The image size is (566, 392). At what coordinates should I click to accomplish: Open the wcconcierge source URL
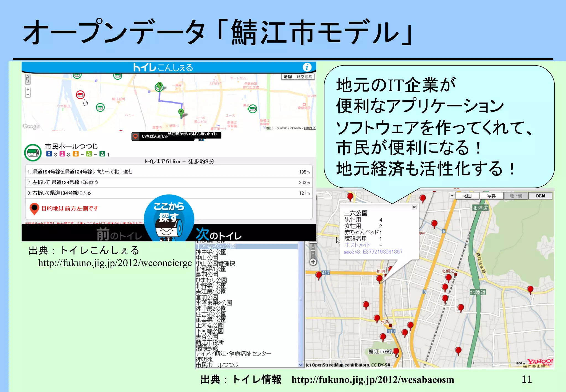(x=115, y=263)
